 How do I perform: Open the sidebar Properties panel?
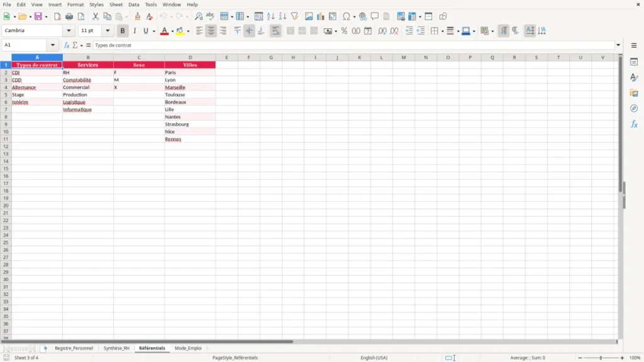click(634, 62)
